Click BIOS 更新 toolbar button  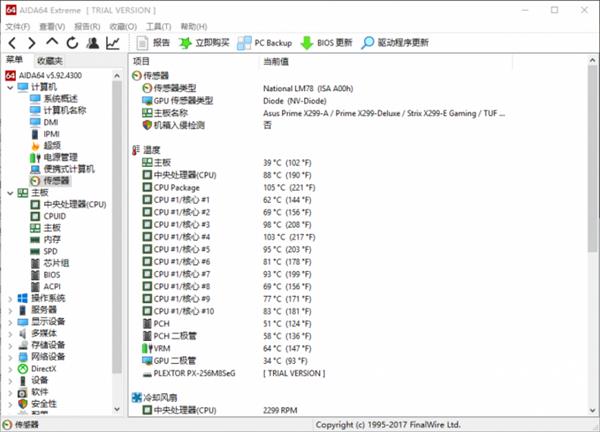tap(326, 43)
